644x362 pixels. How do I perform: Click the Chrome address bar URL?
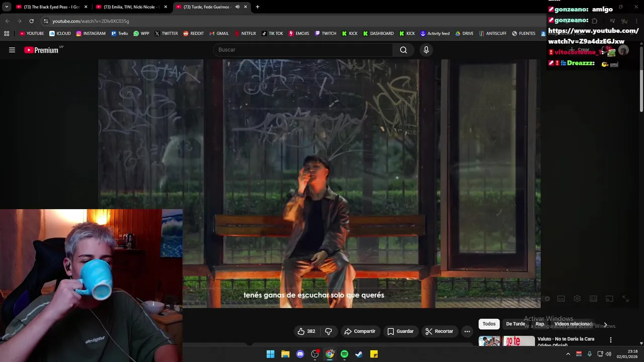(91, 21)
